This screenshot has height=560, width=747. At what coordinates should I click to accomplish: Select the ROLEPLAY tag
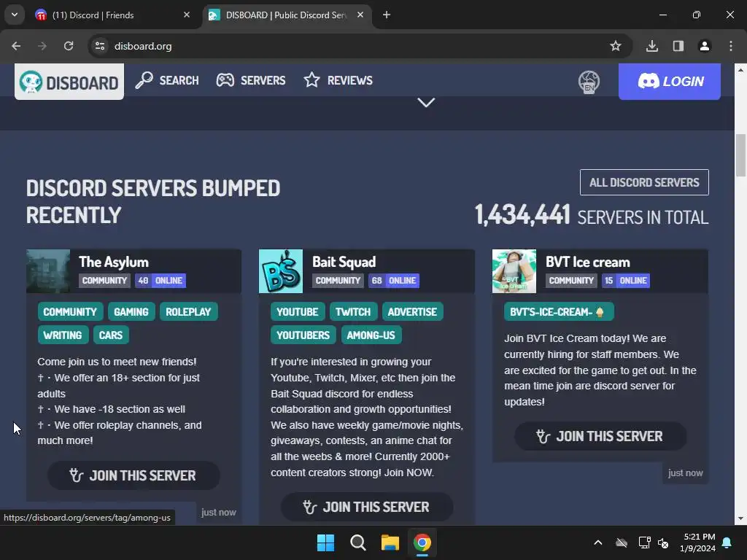[188, 312]
